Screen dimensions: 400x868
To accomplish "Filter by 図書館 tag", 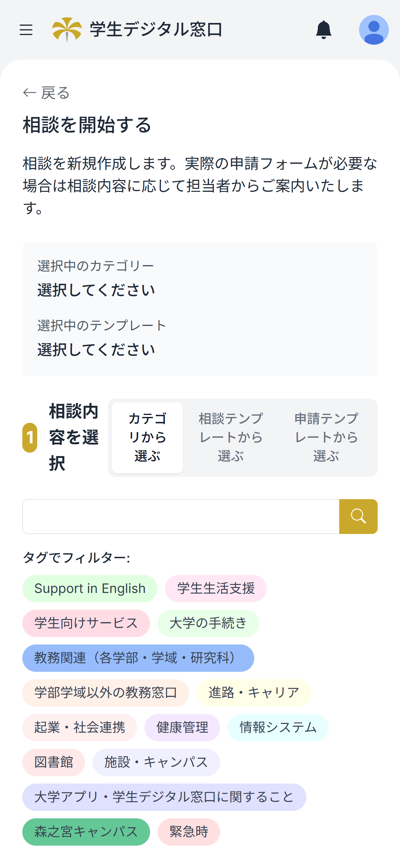I will [x=54, y=762].
